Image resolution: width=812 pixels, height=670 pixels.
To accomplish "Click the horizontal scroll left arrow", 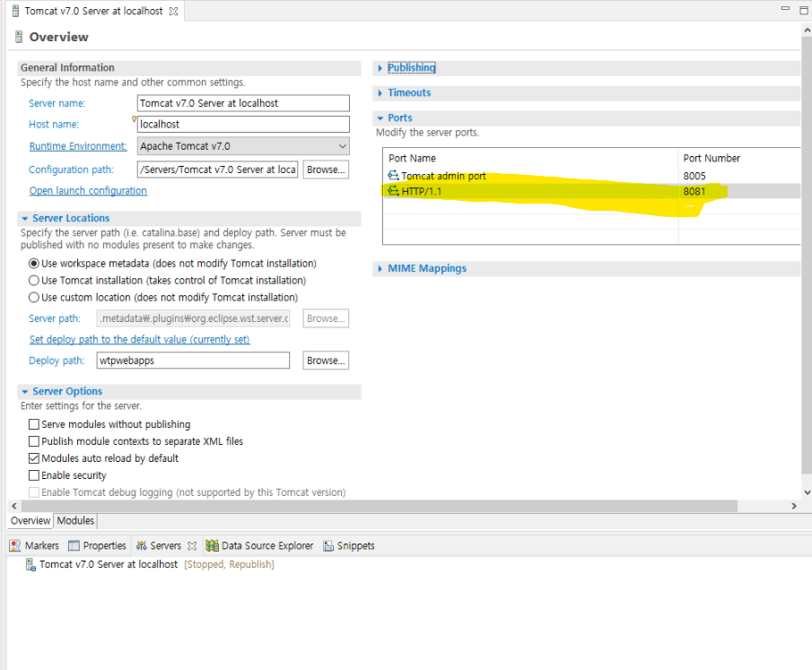I will click(x=14, y=506).
